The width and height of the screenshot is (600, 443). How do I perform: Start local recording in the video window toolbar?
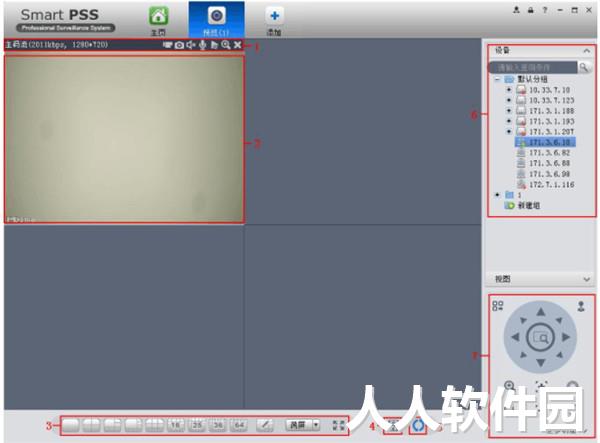click(x=167, y=45)
